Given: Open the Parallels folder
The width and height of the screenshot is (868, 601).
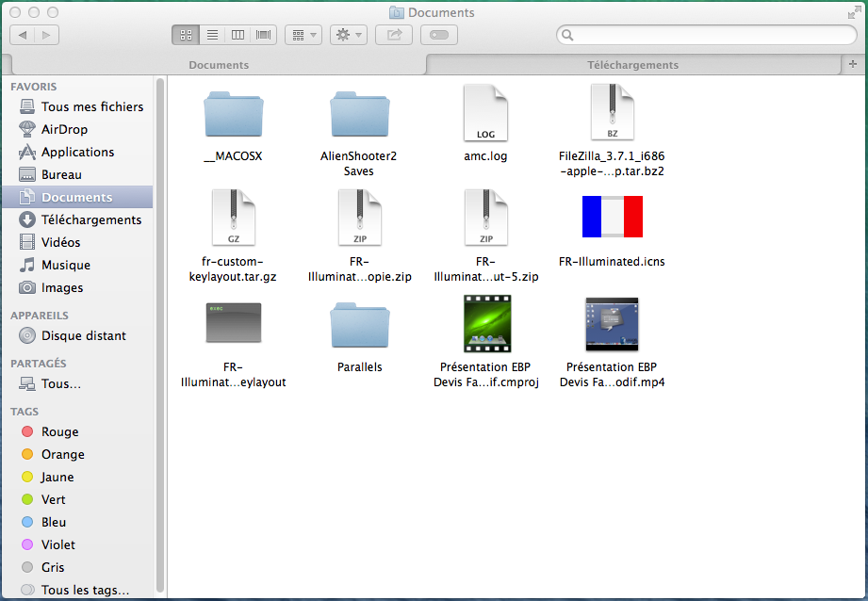Looking at the screenshot, I should pos(359,327).
